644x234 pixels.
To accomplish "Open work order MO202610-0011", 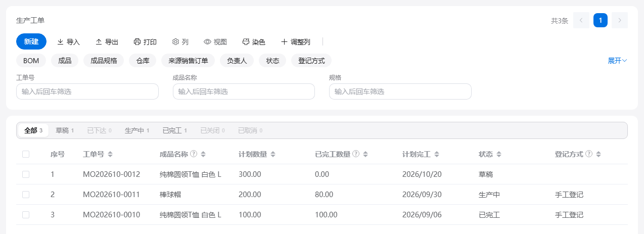I will 111,195.
